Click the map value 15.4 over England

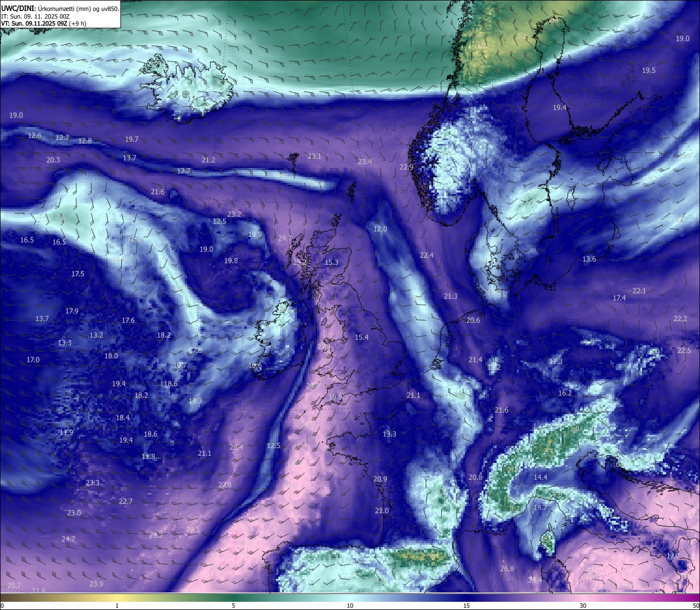(x=361, y=338)
